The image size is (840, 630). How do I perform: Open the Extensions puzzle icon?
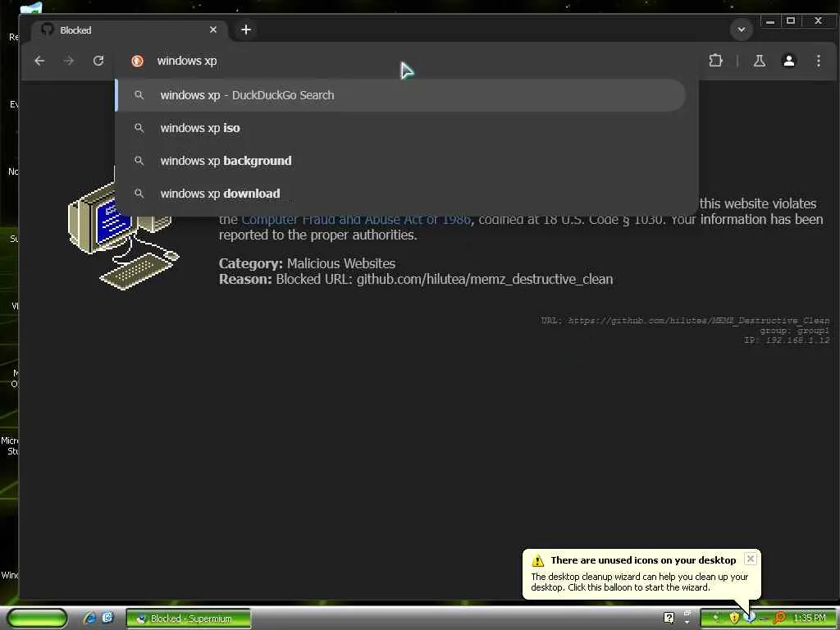(x=715, y=61)
